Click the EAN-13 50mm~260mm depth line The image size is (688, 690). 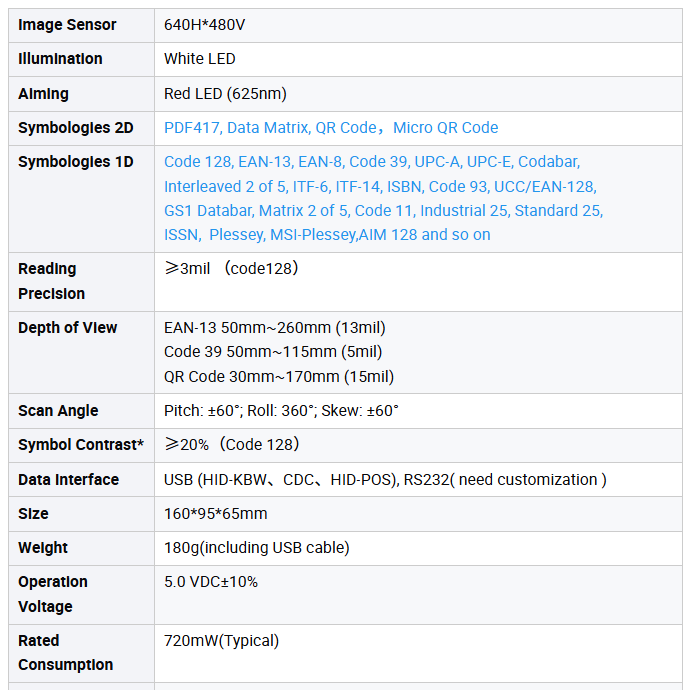(x=275, y=328)
